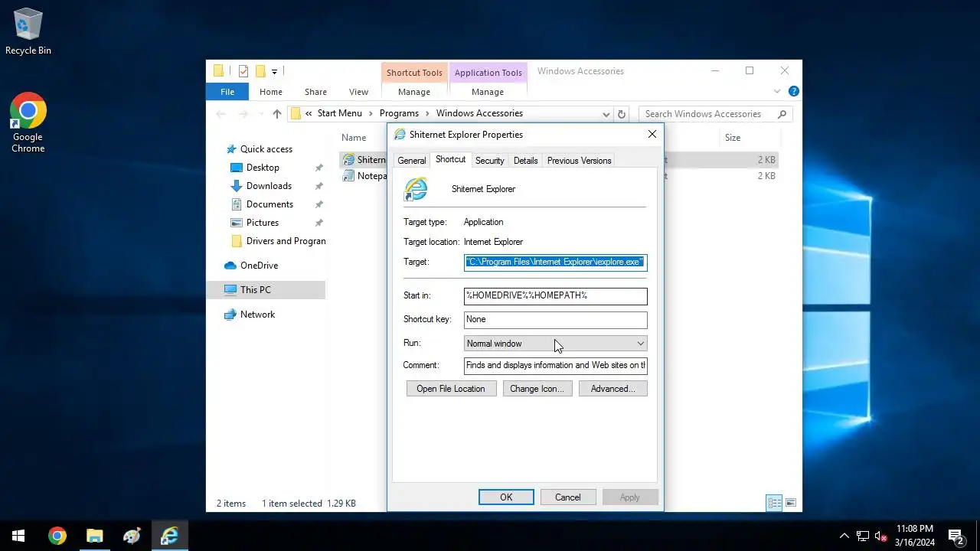Image resolution: width=980 pixels, height=551 pixels.
Task: Click the Start in field
Action: (555, 295)
